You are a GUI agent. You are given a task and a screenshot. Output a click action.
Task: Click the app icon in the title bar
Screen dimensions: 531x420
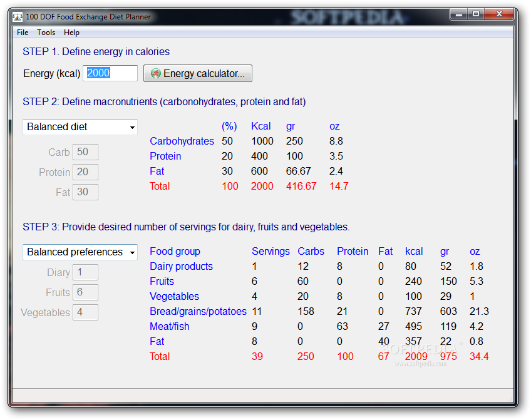click(18, 16)
